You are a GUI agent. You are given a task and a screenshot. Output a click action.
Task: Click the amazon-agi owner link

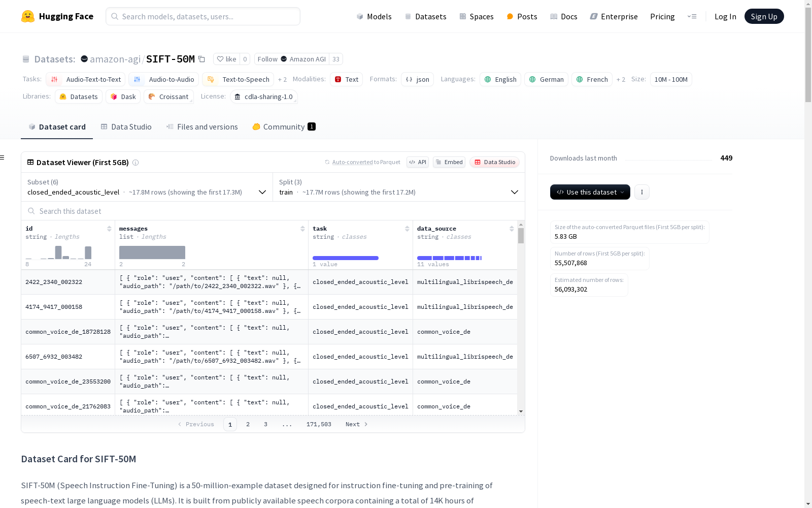point(115,59)
